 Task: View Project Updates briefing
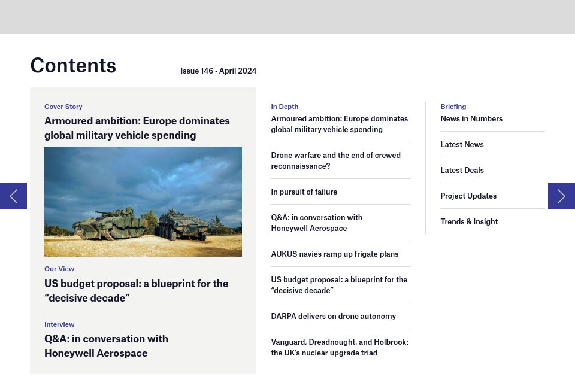468,196
